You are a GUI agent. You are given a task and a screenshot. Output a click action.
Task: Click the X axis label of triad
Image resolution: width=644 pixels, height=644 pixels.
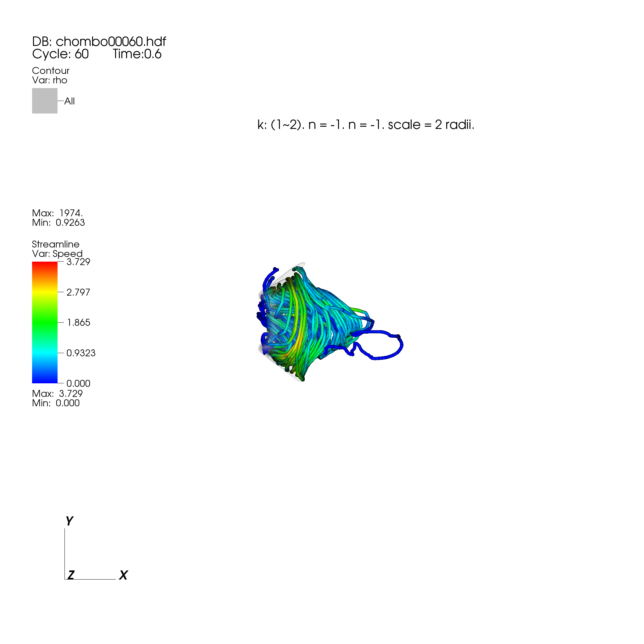(123, 575)
